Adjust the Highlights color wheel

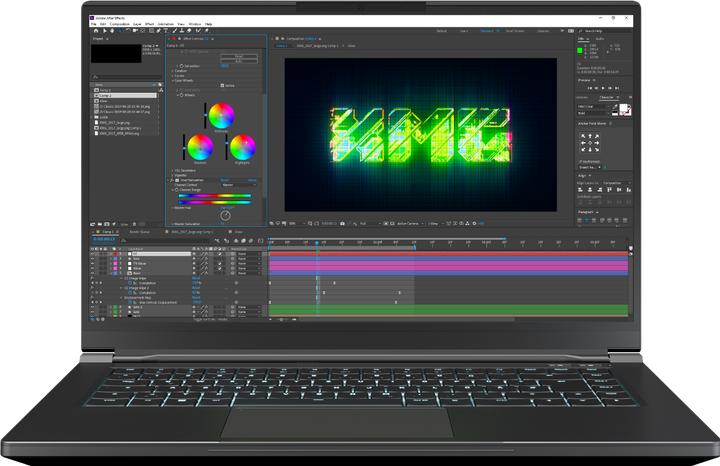[x=242, y=147]
